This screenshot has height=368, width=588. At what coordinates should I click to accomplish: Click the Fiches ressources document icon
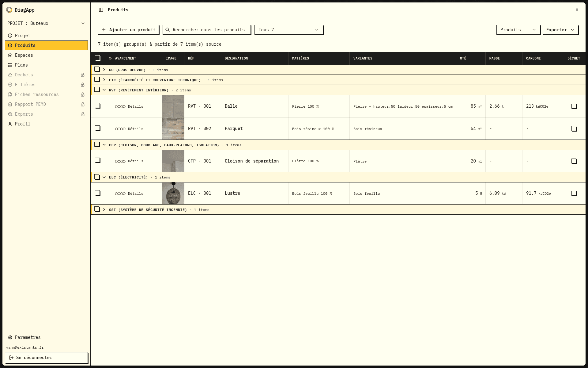[10, 94]
